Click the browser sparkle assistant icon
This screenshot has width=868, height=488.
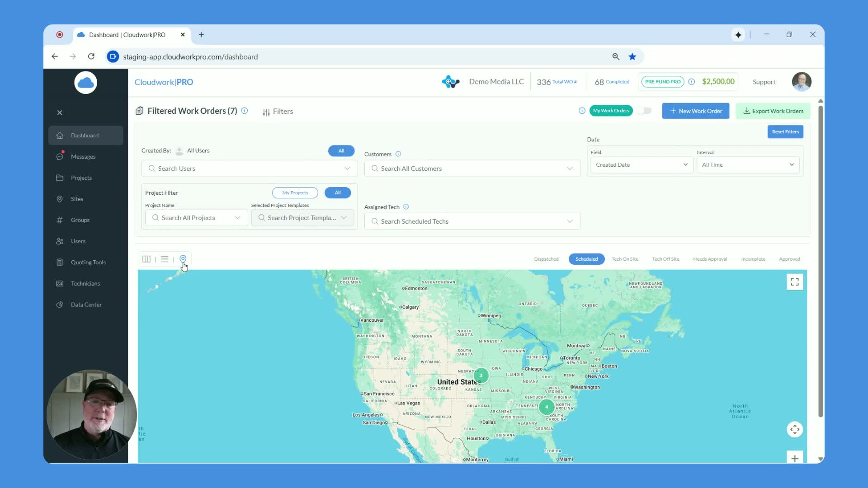click(738, 35)
